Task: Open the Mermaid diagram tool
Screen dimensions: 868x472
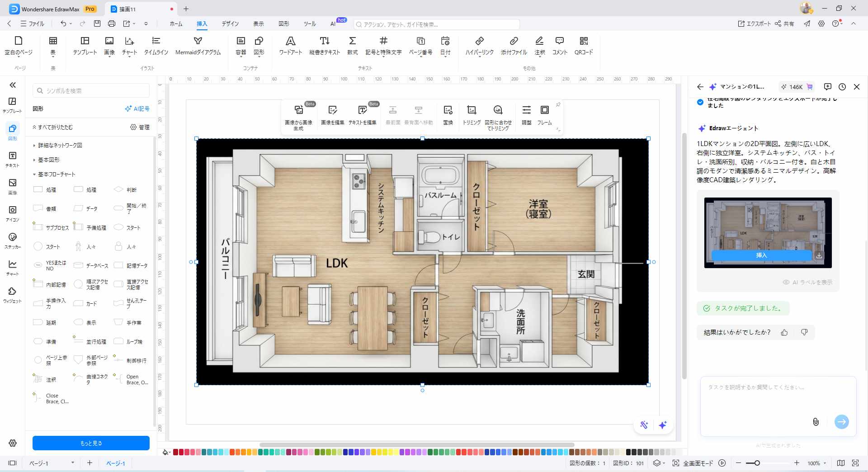Action: click(x=198, y=45)
